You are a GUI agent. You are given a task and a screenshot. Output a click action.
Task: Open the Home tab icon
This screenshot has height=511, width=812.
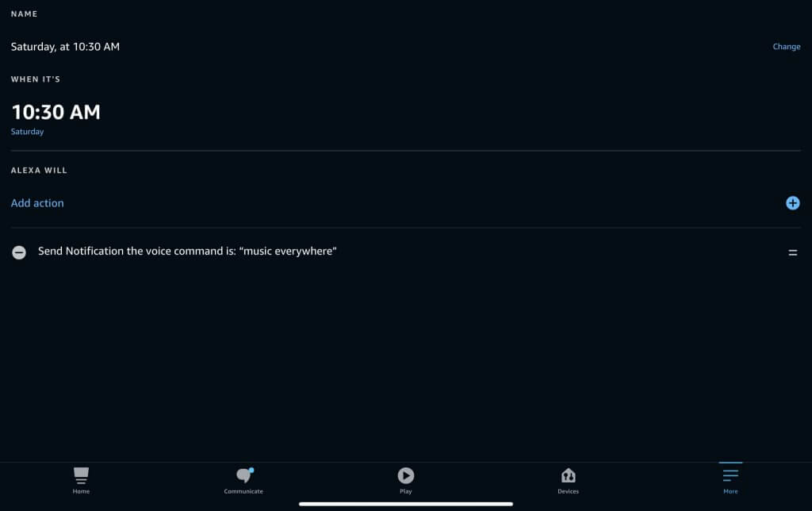pos(81,475)
